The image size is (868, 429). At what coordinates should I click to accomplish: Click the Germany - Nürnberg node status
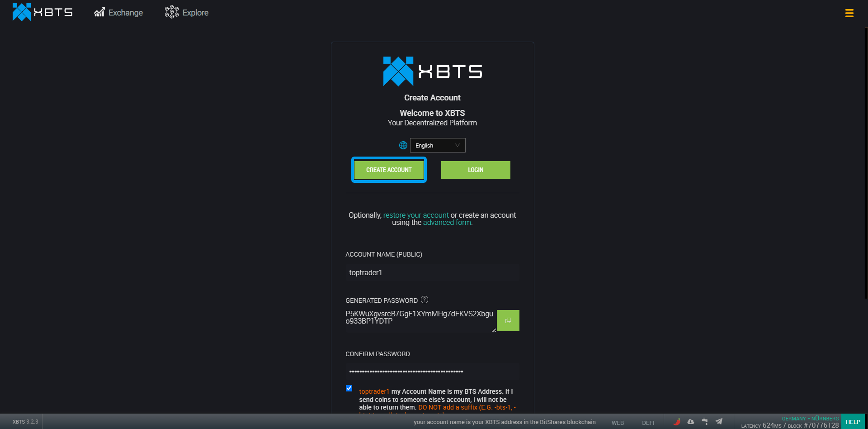point(810,419)
